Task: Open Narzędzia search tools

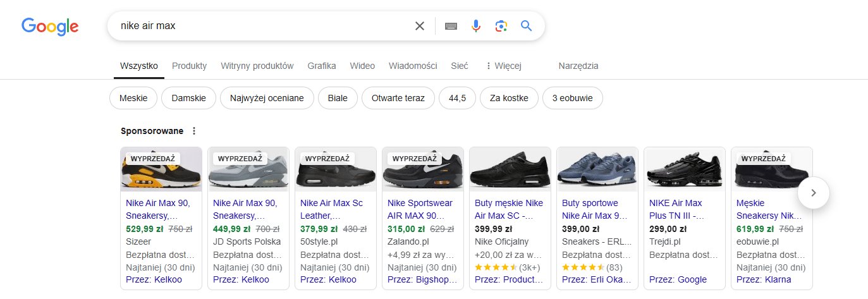Action: 578,66
